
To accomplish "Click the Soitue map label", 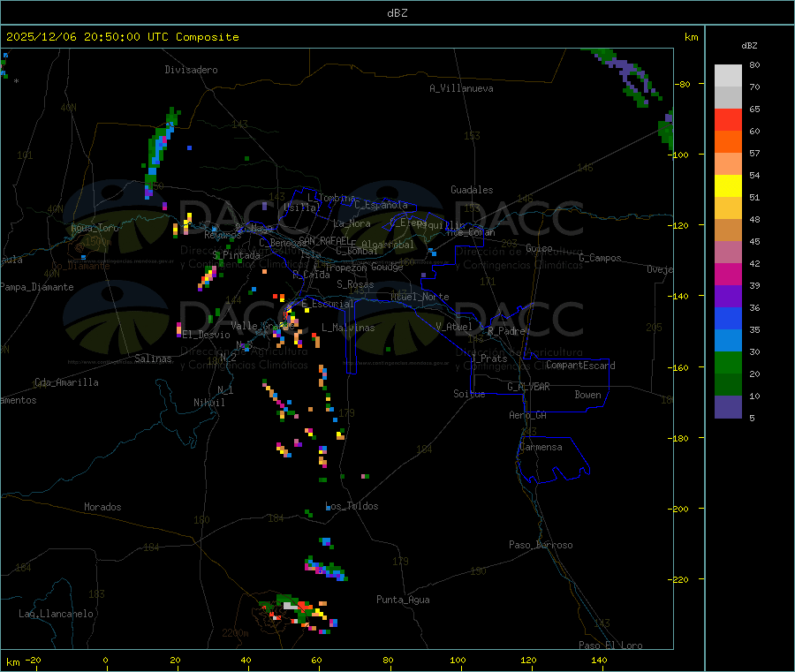I will pyautogui.click(x=469, y=394).
